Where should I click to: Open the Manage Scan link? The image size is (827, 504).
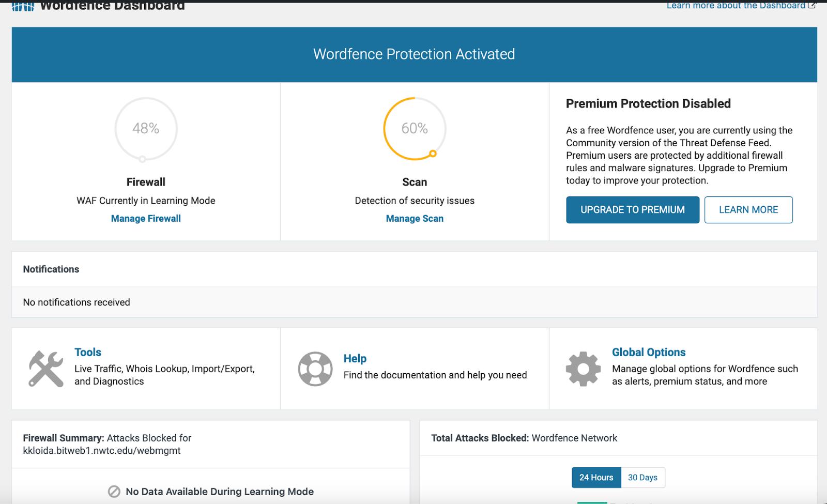click(415, 219)
